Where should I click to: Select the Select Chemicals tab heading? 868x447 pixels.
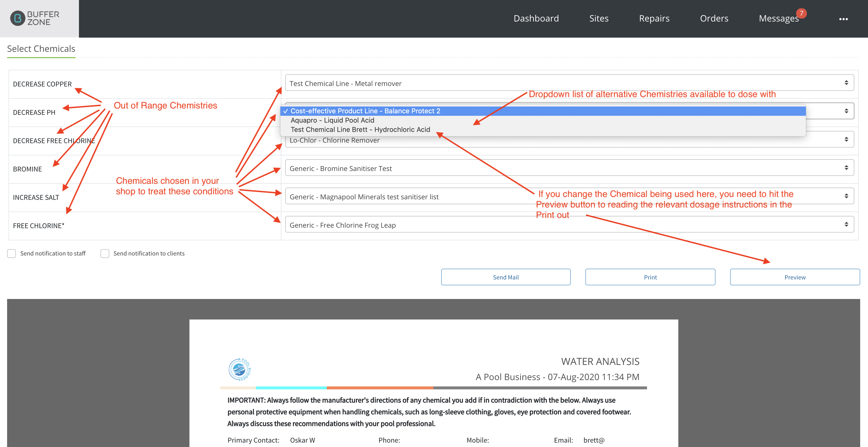(41, 49)
